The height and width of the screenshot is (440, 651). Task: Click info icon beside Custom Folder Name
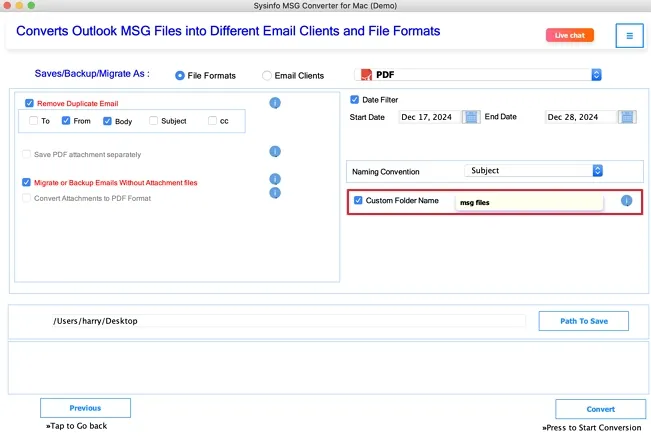pyautogui.click(x=627, y=201)
